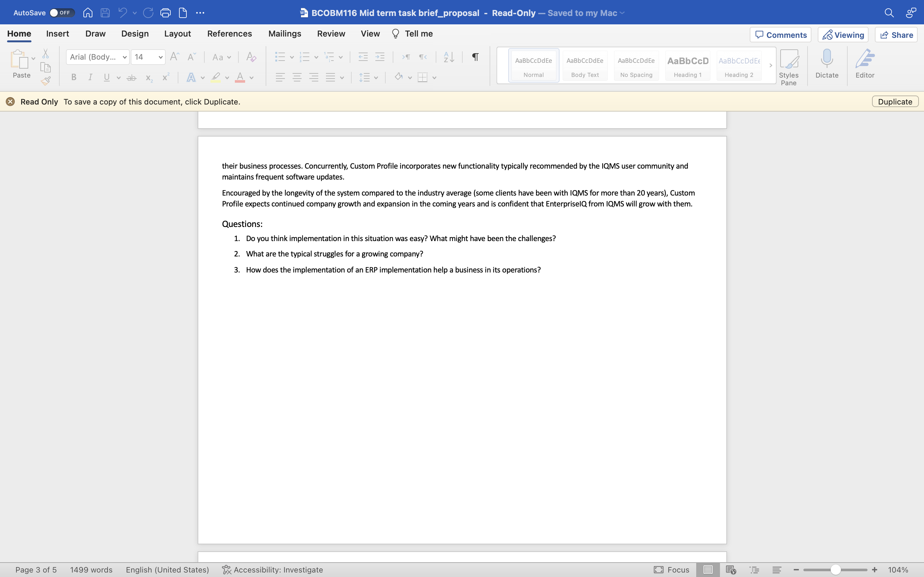Open the Editor tool

point(865,64)
